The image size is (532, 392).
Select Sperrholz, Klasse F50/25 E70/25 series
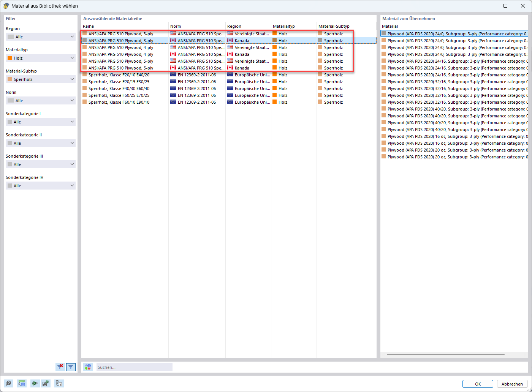229,95
